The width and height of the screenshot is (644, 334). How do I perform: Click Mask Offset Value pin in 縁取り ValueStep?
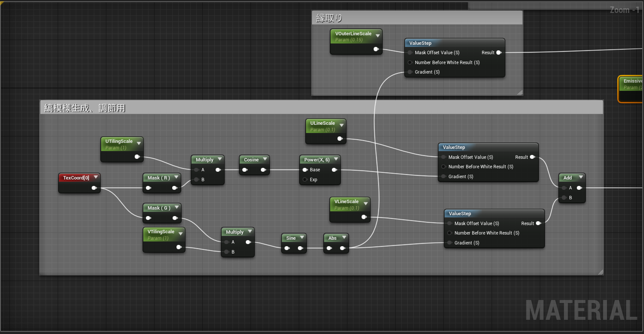point(410,53)
